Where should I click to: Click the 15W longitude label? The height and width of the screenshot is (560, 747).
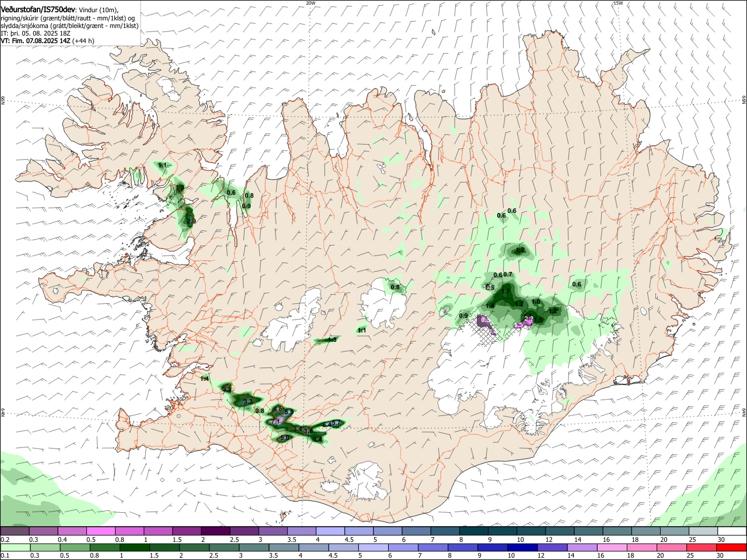coord(617,3)
